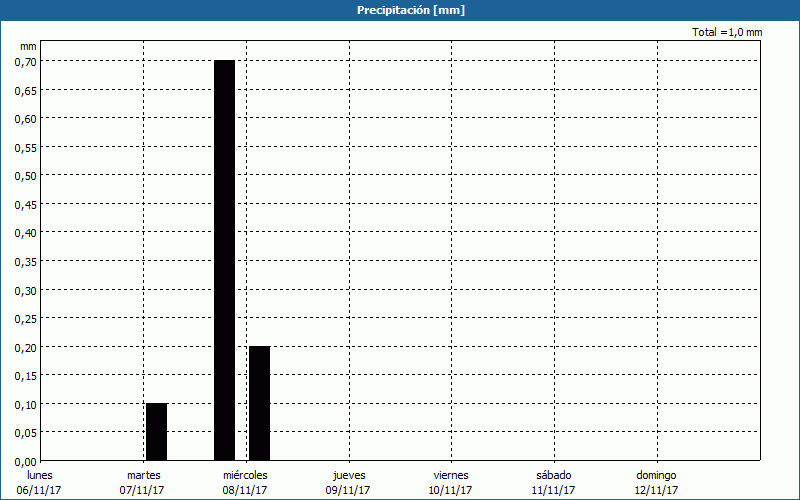Viewport: 800px width, 500px height.
Task: Click the 06/11/17 date label
Action: 40,490
